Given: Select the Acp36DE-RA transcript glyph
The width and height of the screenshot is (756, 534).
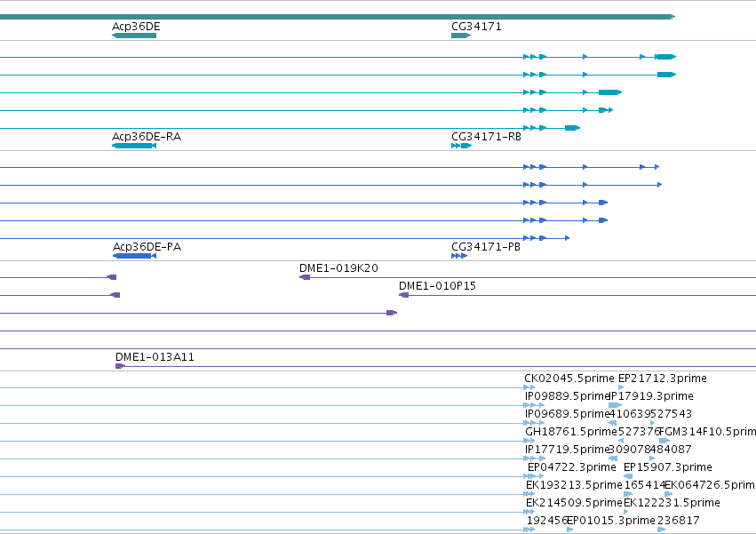Looking at the screenshot, I should pyautogui.click(x=134, y=146).
